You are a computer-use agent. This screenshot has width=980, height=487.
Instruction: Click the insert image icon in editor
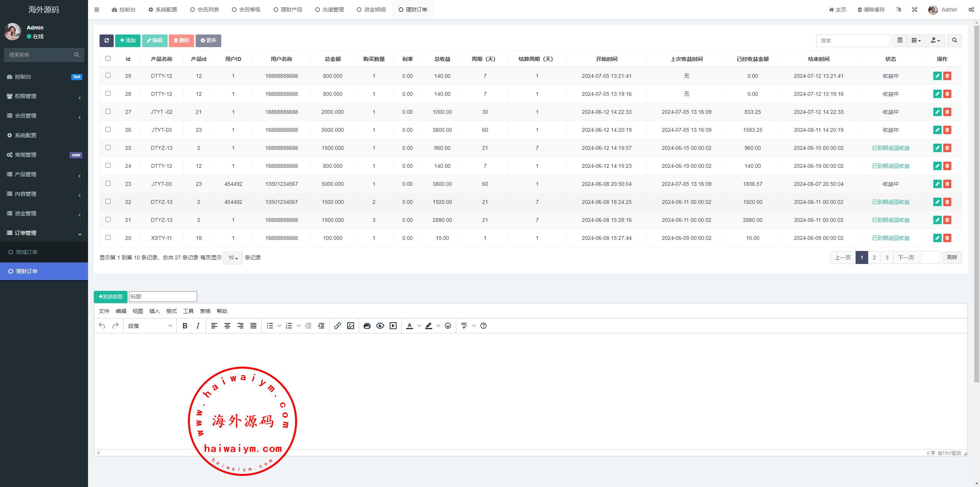click(350, 326)
